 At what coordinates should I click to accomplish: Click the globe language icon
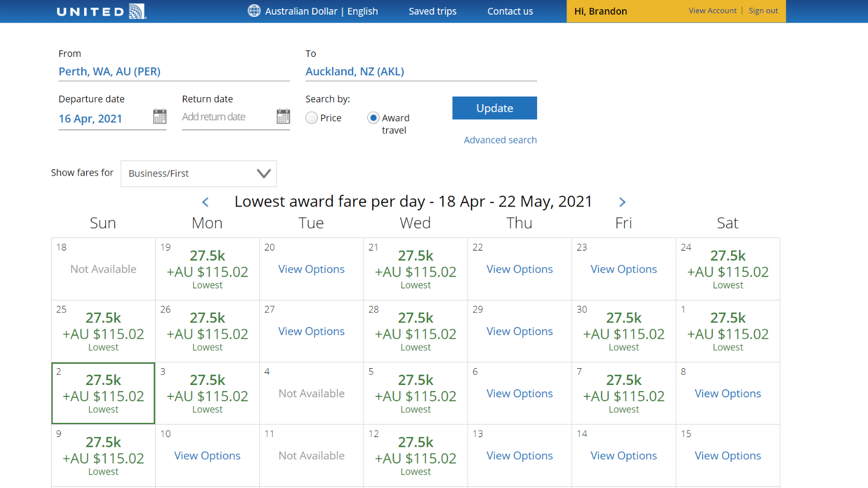coord(254,11)
